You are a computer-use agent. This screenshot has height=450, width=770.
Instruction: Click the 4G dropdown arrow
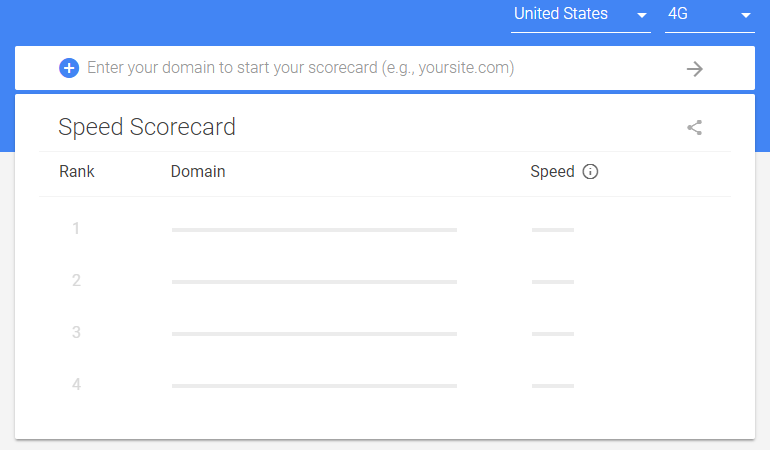(746, 16)
